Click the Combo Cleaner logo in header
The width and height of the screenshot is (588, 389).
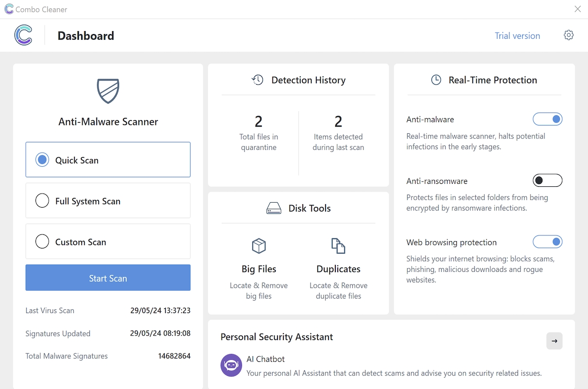(23, 35)
